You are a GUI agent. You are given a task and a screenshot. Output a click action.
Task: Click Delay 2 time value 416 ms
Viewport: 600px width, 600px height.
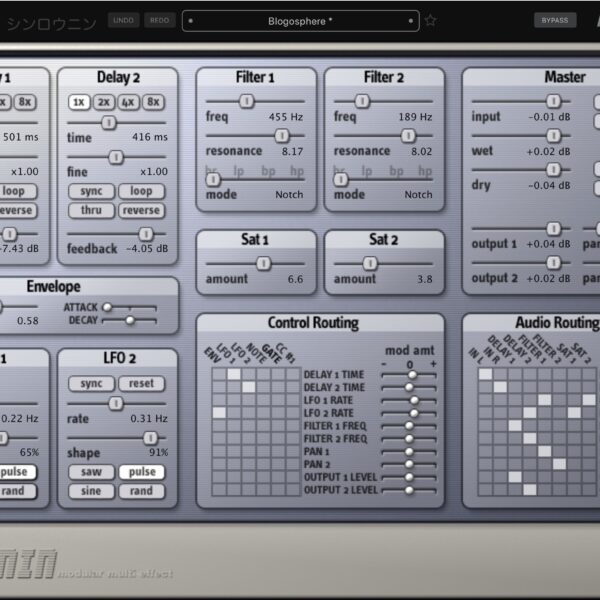click(x=150, y=137)
